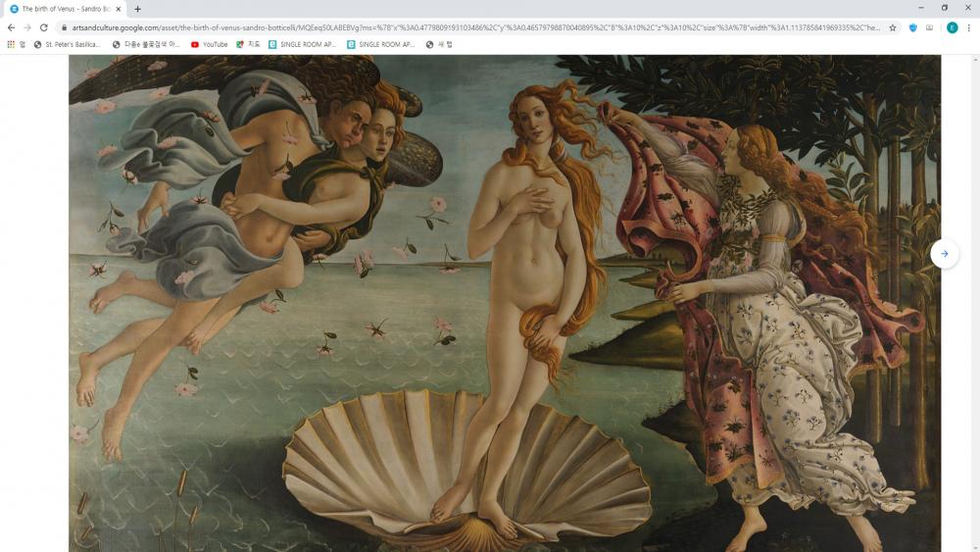Click the Birth of Venus painting image
Screen dimensions: 980x552
(505, 303)
